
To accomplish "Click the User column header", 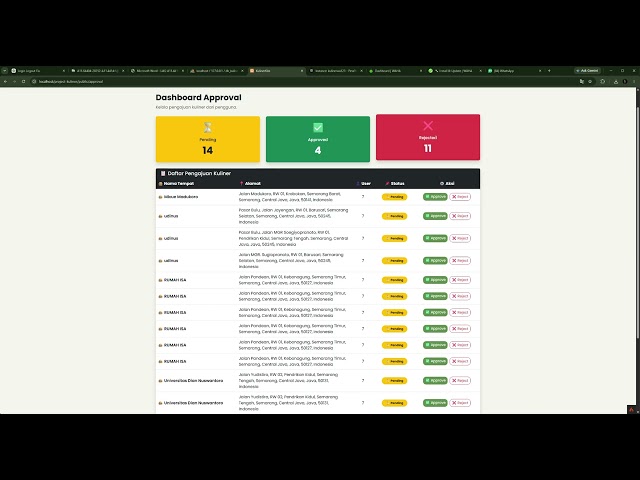I will [366, 184].
